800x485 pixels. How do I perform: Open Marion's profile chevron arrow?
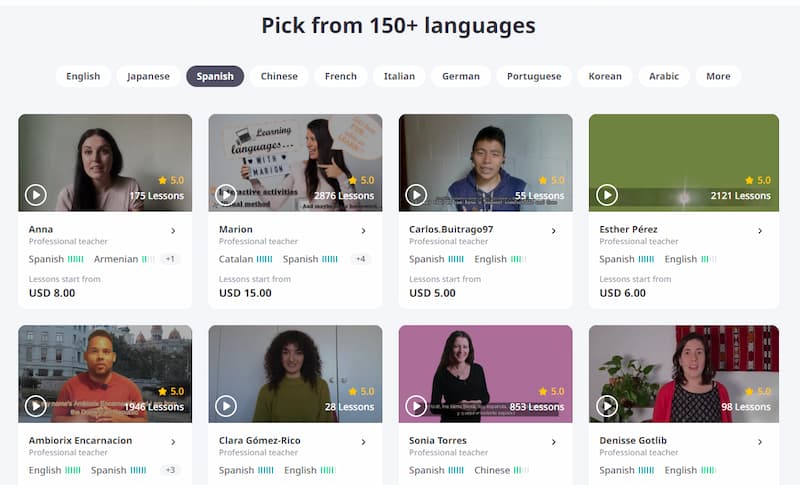[364, 231]
